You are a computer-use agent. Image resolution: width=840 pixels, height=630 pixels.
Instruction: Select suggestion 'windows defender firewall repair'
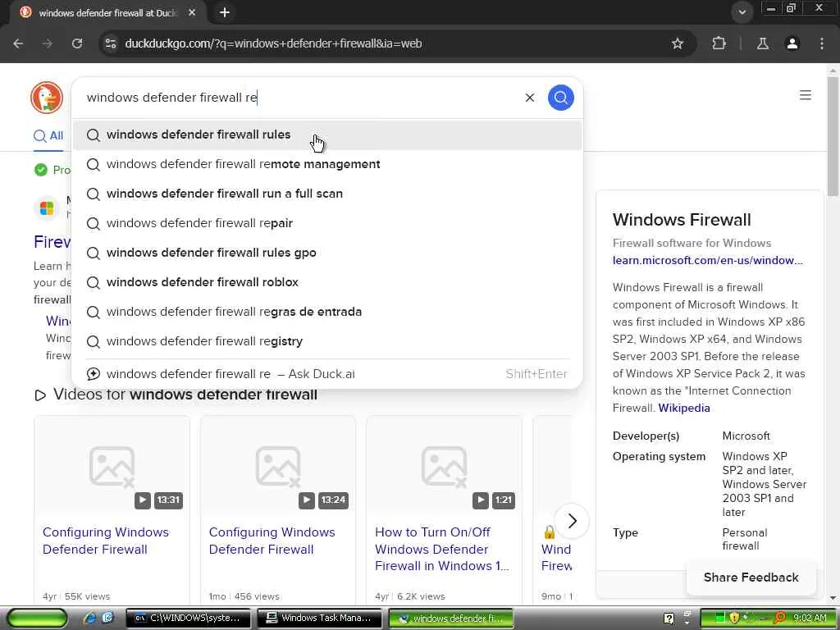(327, 223)
